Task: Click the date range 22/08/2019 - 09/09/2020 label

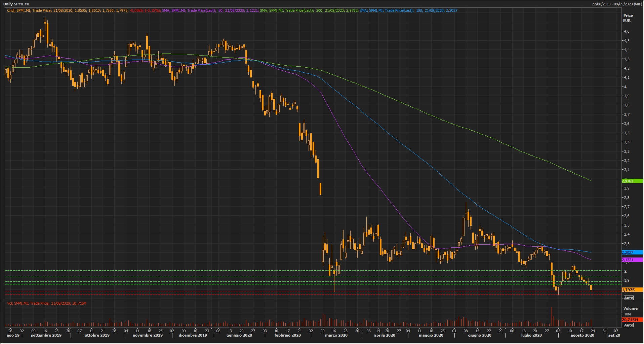Action: coord(617,4)
